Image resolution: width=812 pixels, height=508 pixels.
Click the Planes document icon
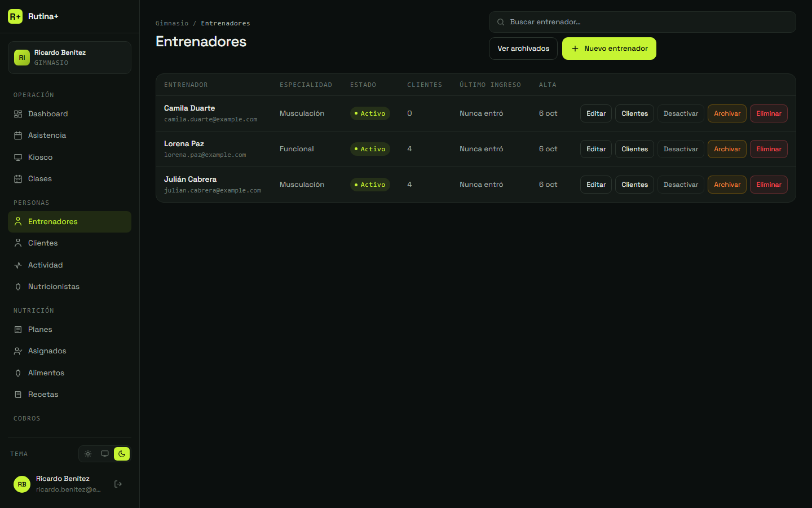(x=18, y=330)
